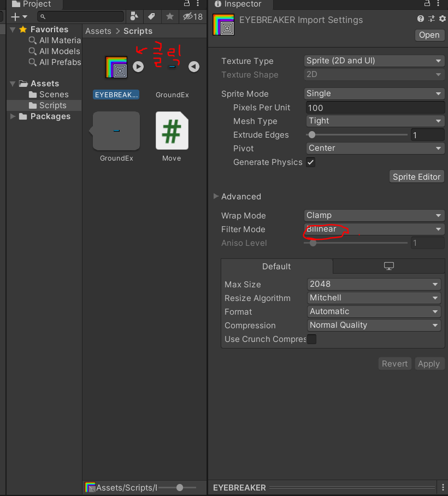448x496 pixels.
Task: Adjust the asset icon size slider
Action: coord(180,488)
